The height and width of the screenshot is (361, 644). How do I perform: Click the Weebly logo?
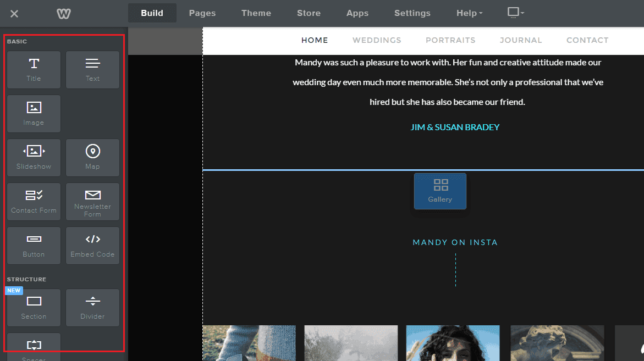[64, 14]
